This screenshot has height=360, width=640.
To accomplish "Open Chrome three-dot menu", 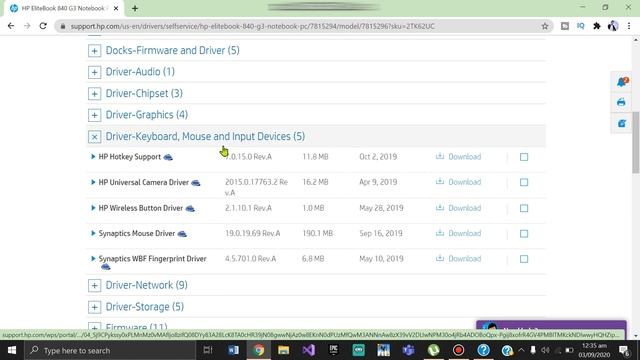I will (x=629, y=26).
